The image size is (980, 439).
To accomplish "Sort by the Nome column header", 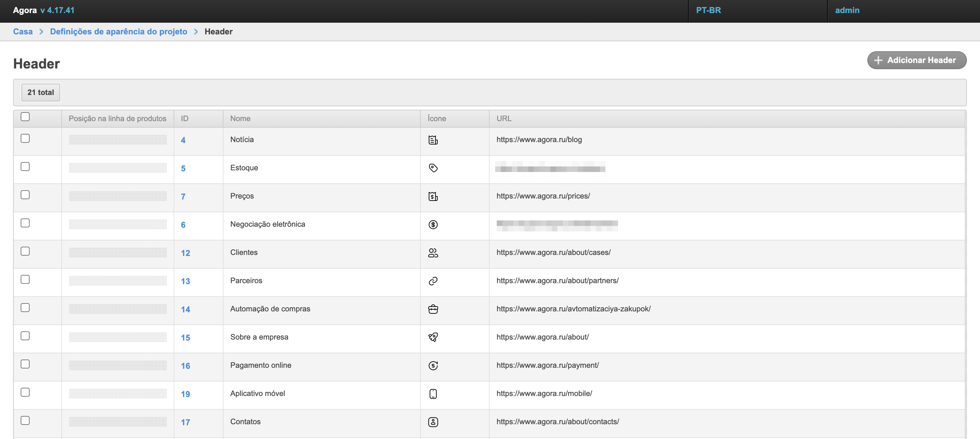I will (240, 119).
